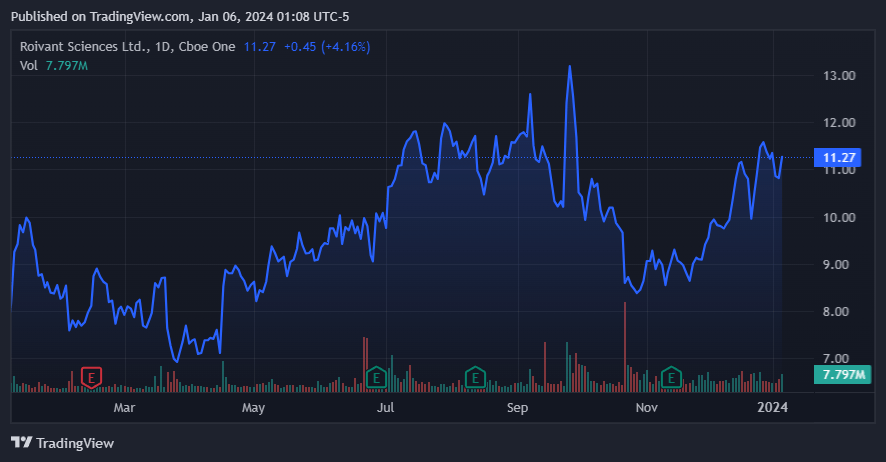
Task: Click the 13.00 price axis label
Action: pos(839,76)
